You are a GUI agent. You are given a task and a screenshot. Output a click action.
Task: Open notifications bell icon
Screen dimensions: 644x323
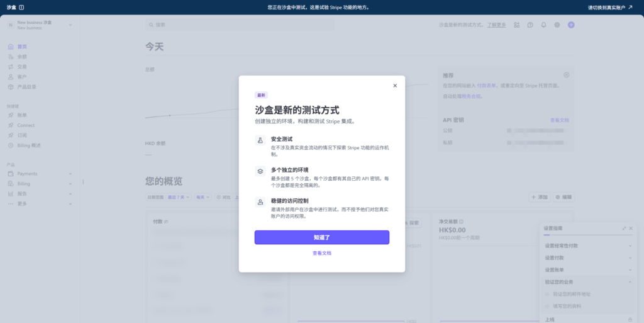point(544,25)
